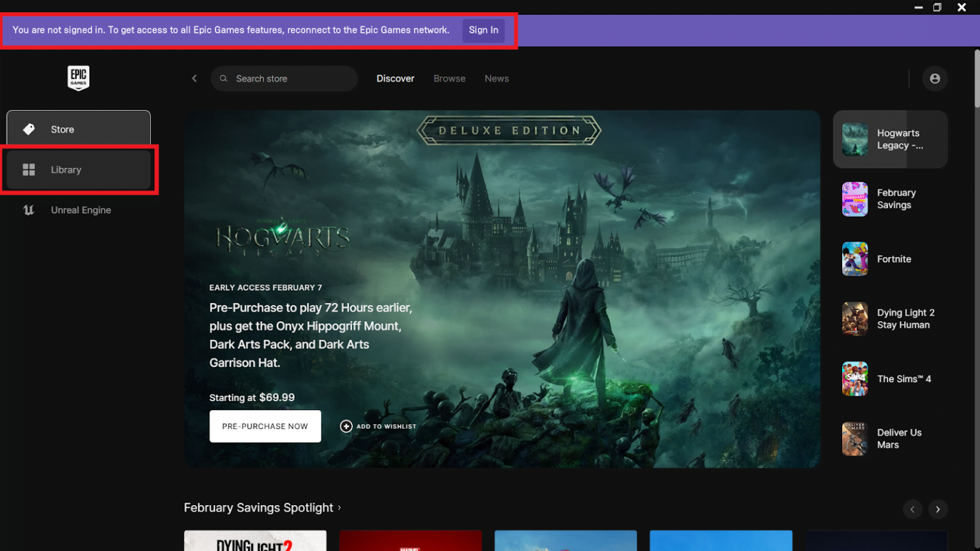Add Hogwarts Legacy to wishlist

pos(378,426)
